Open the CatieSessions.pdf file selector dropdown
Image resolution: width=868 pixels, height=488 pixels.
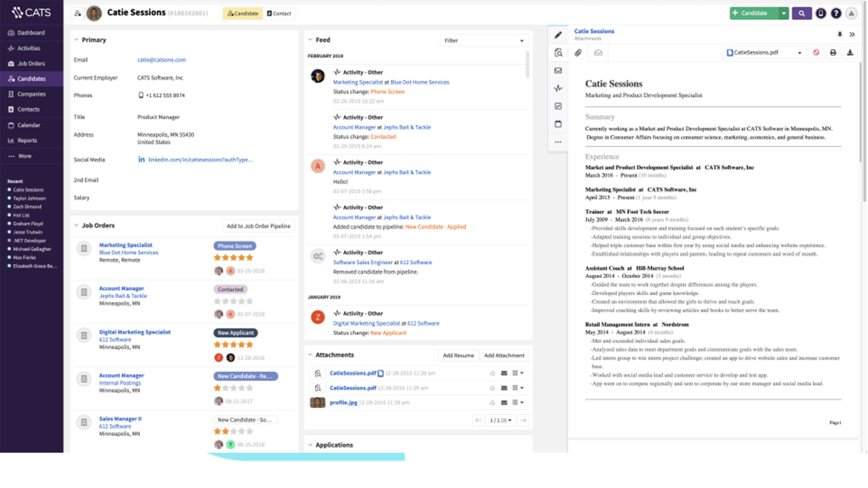(764, 53)
